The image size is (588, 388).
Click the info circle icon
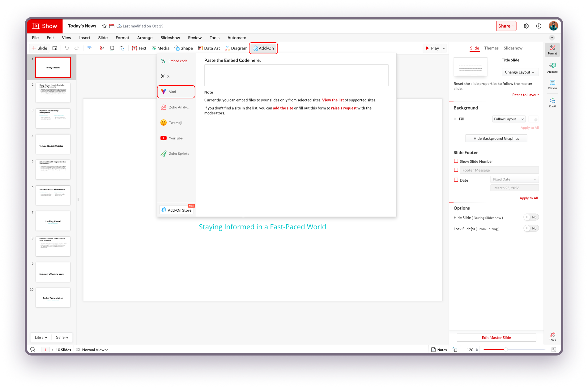click(539, 26)
